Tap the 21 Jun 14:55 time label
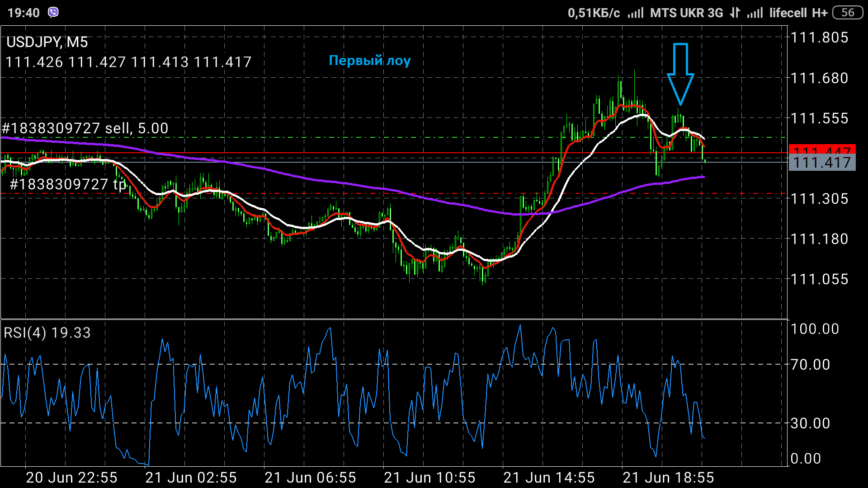868x488 pixels. (549, 478)
